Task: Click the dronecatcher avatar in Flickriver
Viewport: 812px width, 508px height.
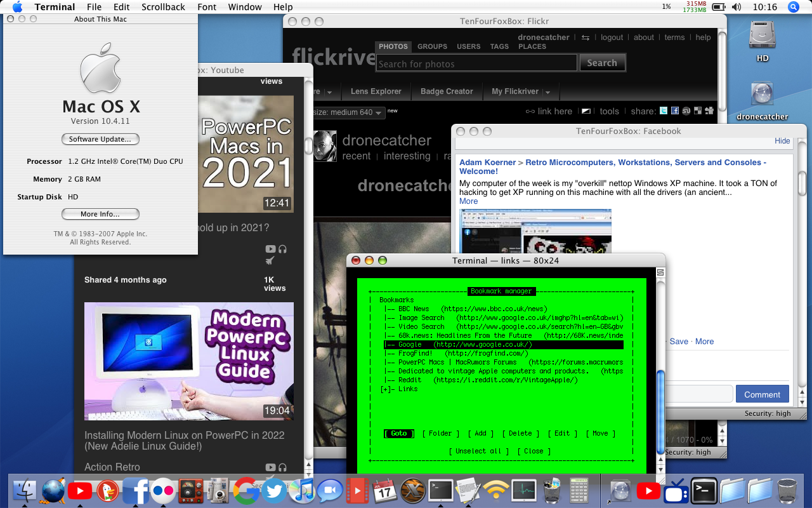Action: [x=325, y=146]
